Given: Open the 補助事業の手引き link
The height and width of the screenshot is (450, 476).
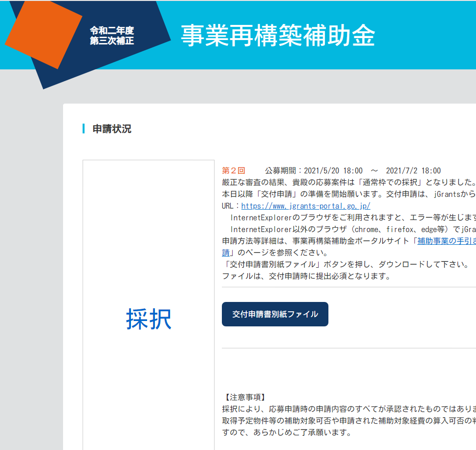Looking at the screenshot, I should 447,241.
